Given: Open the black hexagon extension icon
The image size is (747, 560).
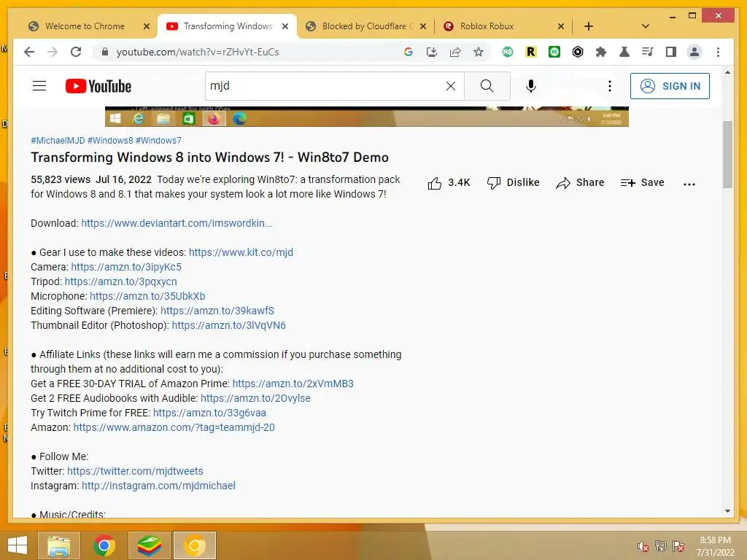Looking at the screenshot, I should click(x=578, y=52).
